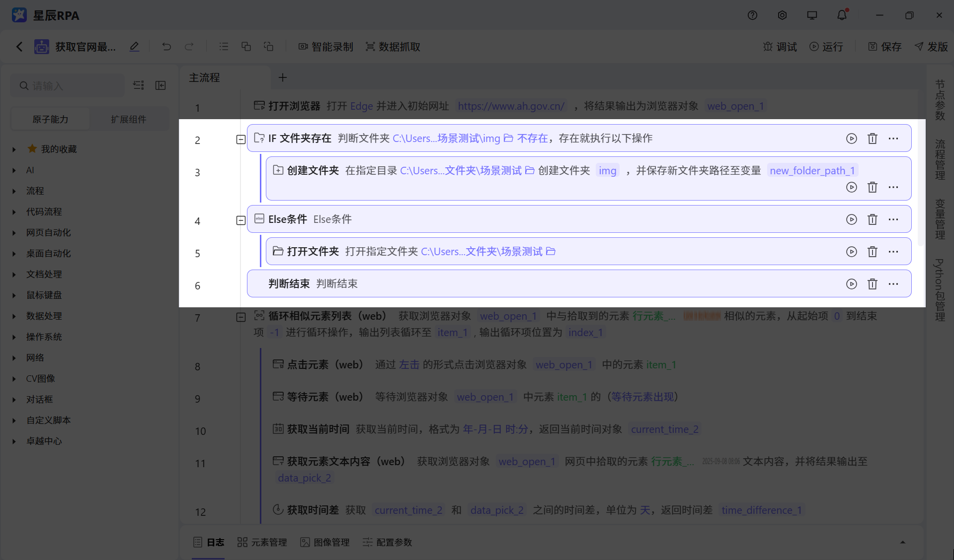This screenshot has height=560, width=954.
Task: Switch to the 扩展组件 tab
Action: (x=129, y=119)
